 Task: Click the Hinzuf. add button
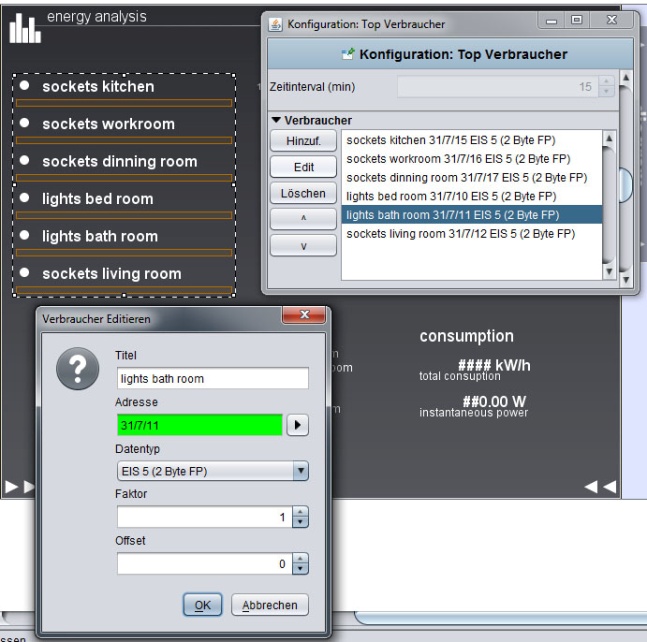coord(303,142)
